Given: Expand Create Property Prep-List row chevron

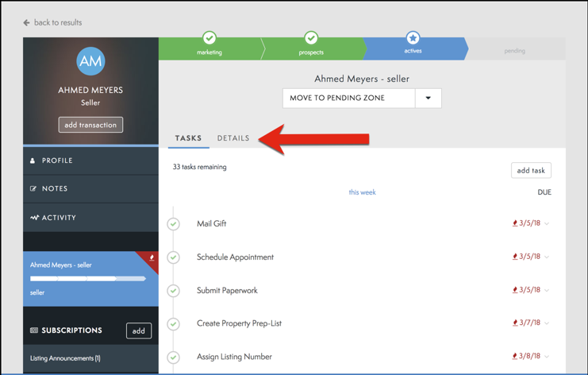Looking at the screenshot, I should coord(547,323).
